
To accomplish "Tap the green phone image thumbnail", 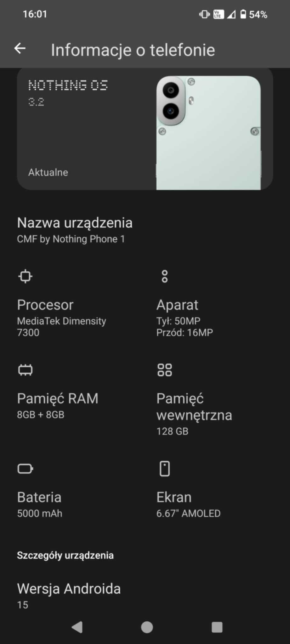I will [208, 133].
